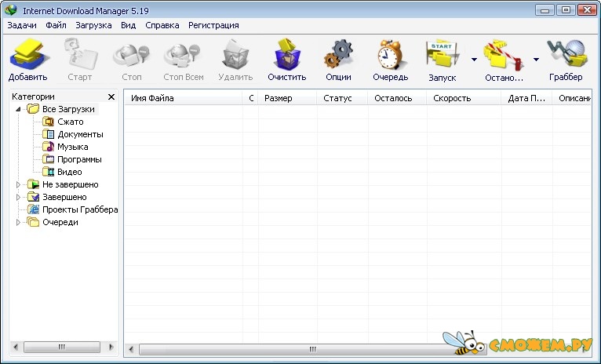
Task: Click the Удалить delete toolbar icon
Action: (235, 56)
